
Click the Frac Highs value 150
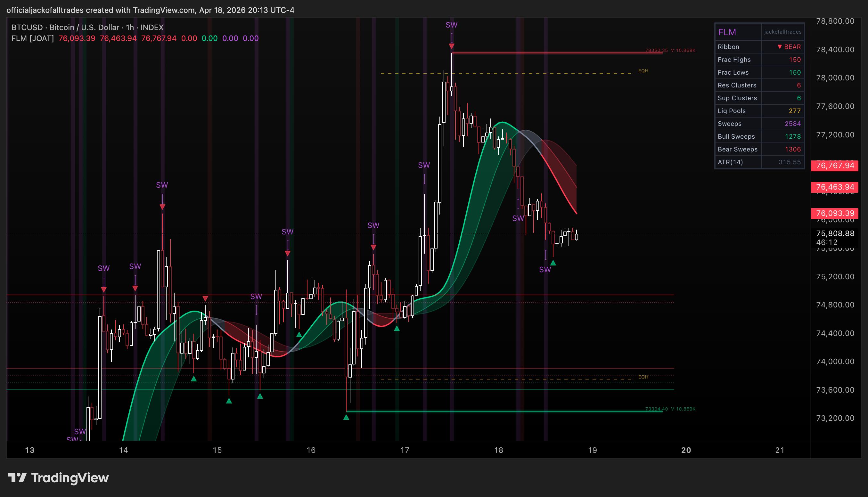795,60
